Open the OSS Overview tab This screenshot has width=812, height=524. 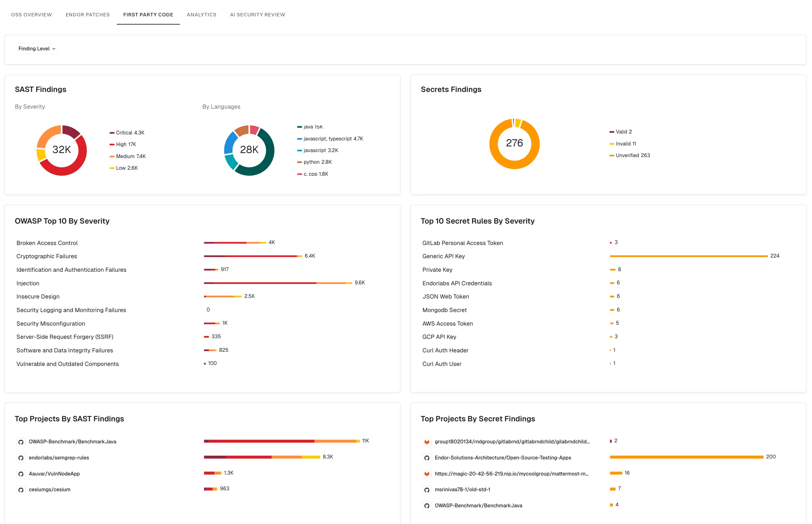[31, 14]
